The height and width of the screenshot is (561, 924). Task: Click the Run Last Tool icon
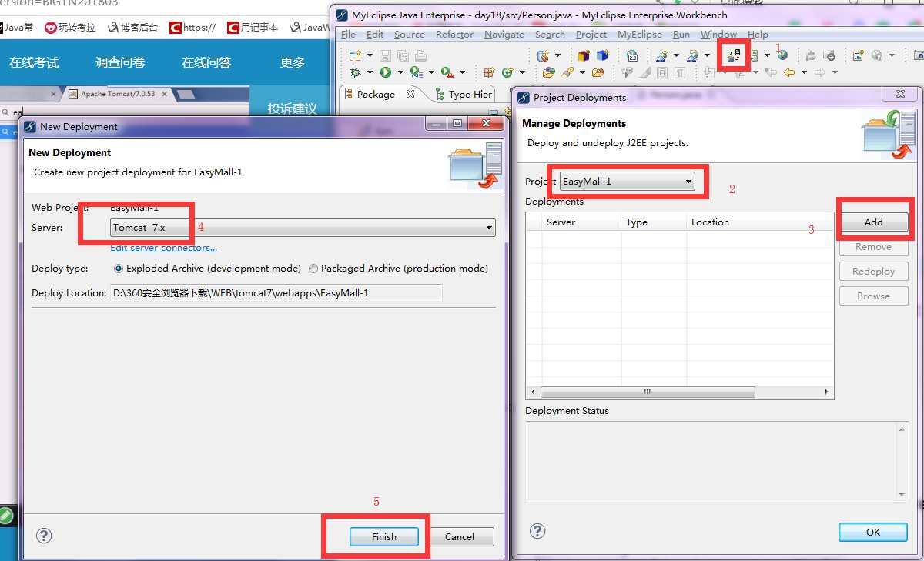447,72
